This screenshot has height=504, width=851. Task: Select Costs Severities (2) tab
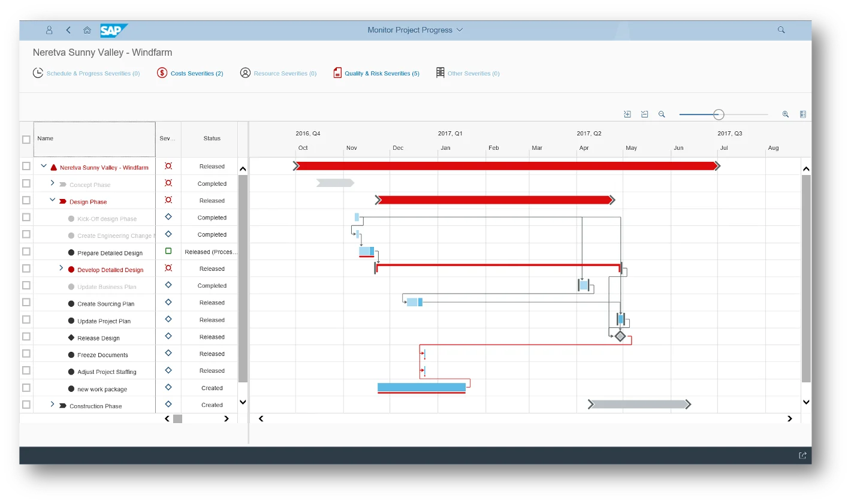190,73
